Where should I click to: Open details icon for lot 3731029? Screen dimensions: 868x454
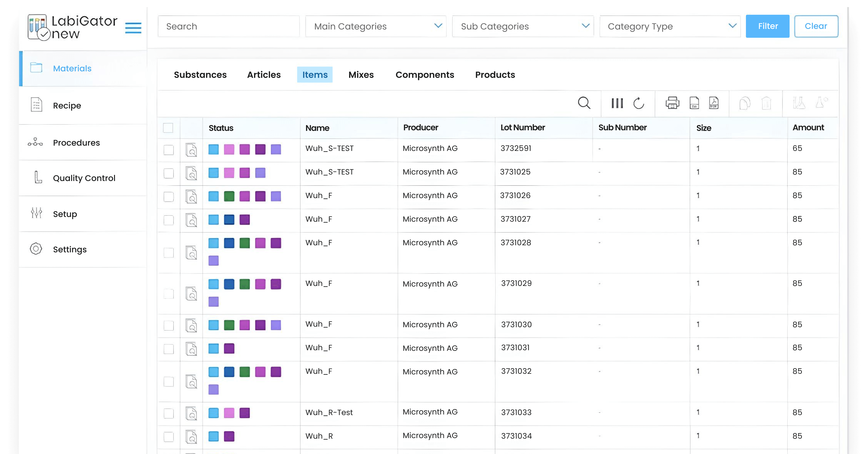coord(191,294)
